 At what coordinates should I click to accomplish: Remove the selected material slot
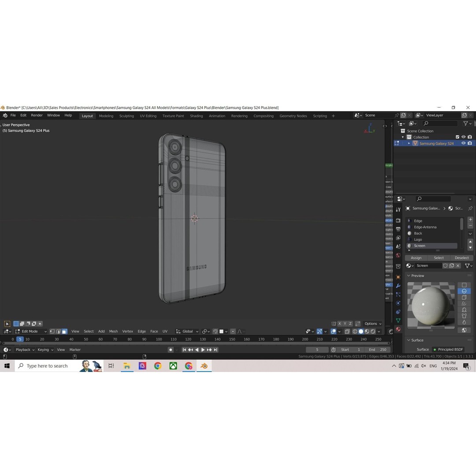[x=470, y=226]
